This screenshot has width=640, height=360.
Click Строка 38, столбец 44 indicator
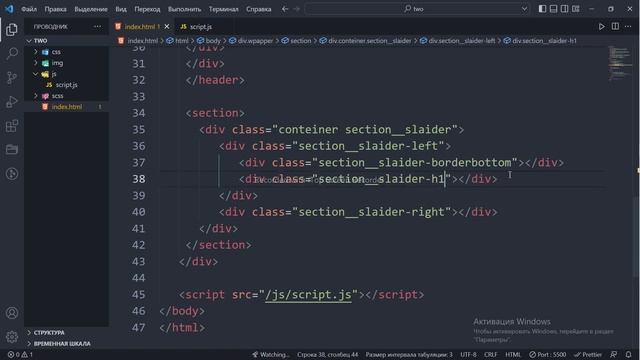327,354
